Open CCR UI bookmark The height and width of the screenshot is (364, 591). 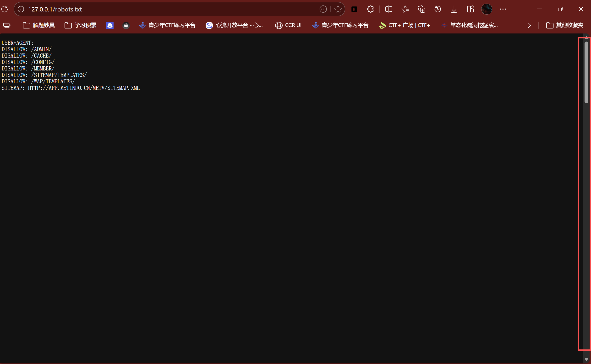pyautogui.click(x=288, y=25)
